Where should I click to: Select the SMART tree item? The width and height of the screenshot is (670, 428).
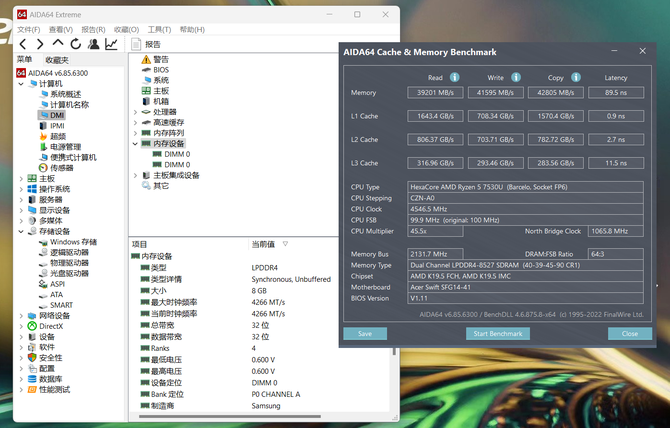coord(56,305)
